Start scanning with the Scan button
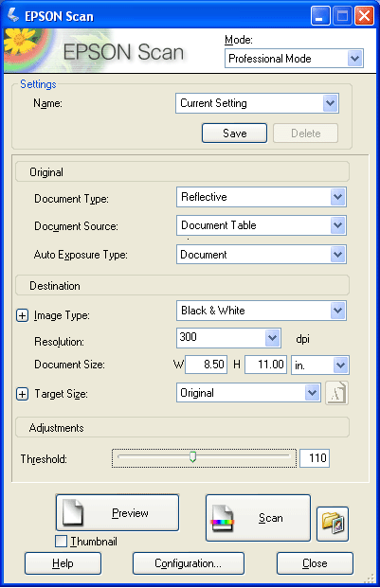This screenshot has height=588, width=380. point(258,518)
